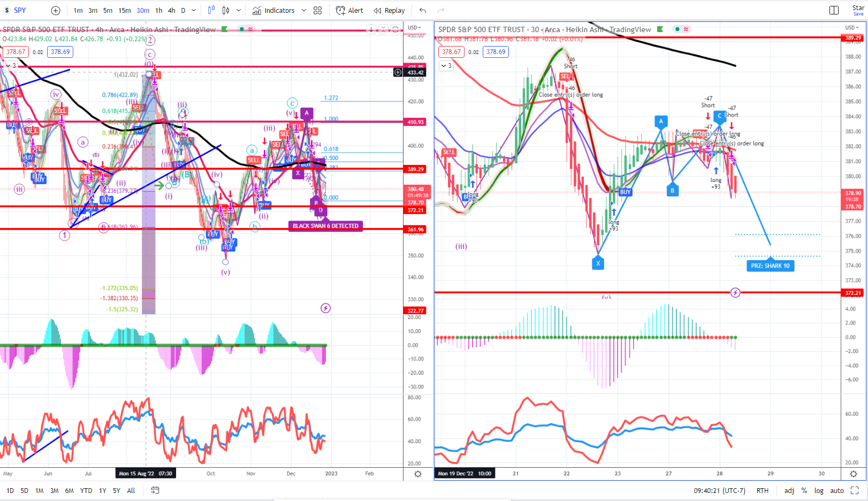
Task: Select the 3m interval
Action: (93, 10)
